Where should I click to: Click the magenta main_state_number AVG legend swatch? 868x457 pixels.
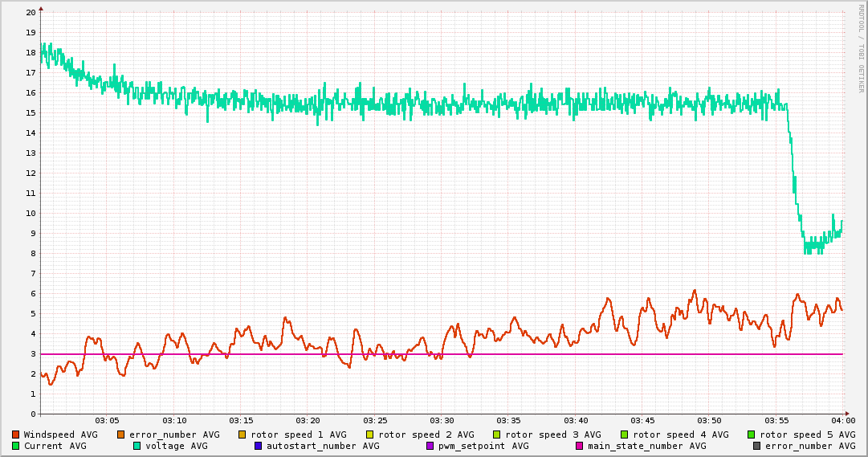coord(580,446)
